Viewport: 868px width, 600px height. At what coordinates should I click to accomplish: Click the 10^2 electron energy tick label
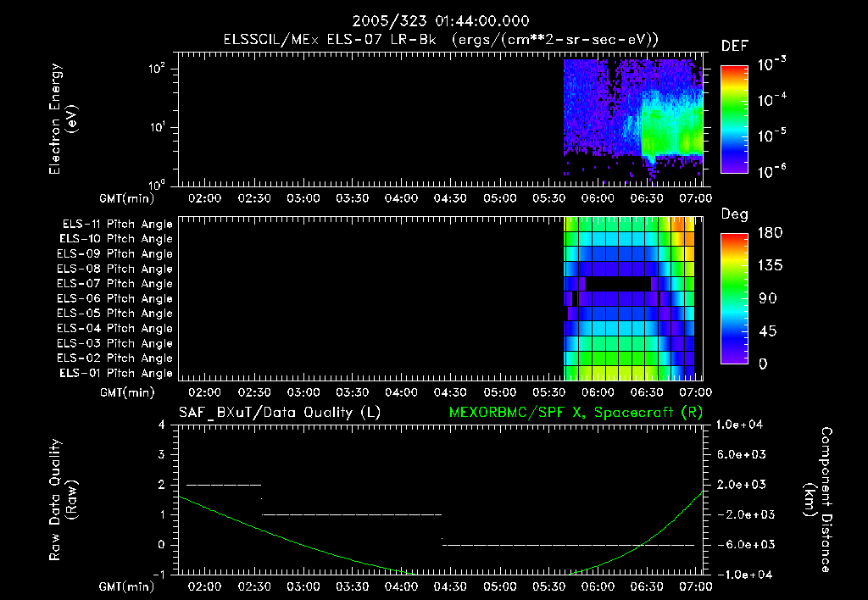(157, 69)
